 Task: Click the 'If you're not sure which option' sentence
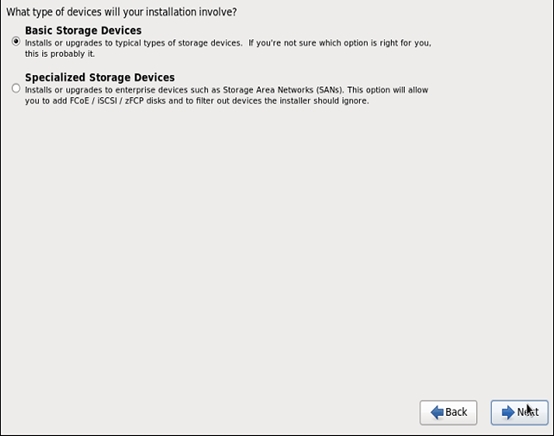340,43
